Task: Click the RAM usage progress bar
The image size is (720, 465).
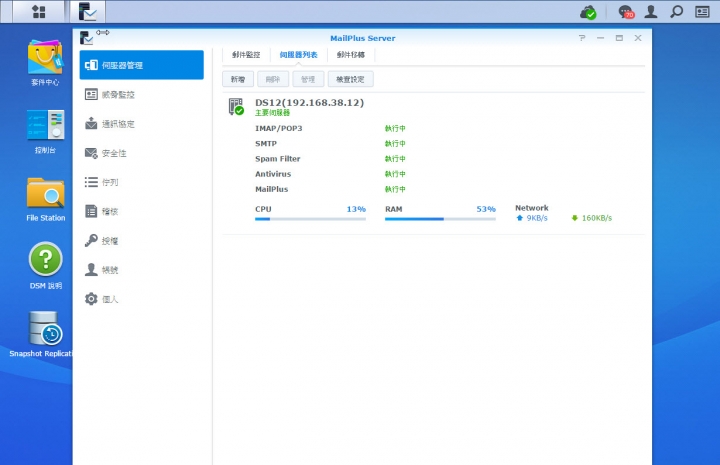Action: pyautogui.click(x=440, y=219)
